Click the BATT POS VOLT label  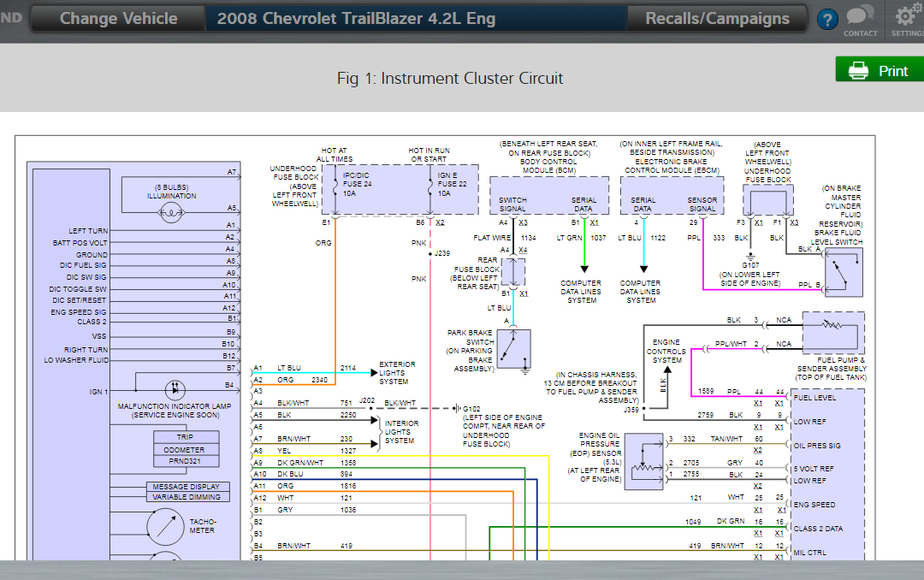pos(80,243)
